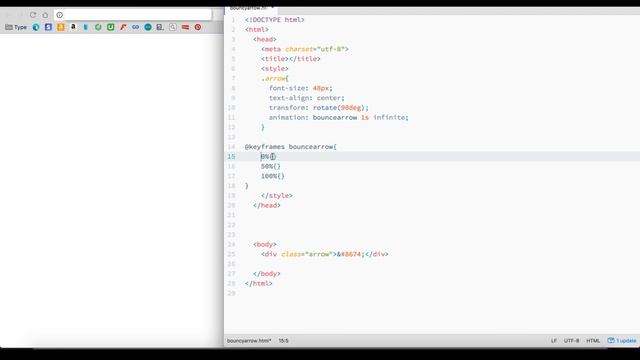
Task: Click inside the browser address bar
Action: pyautogui.click(x=133, y=15)
